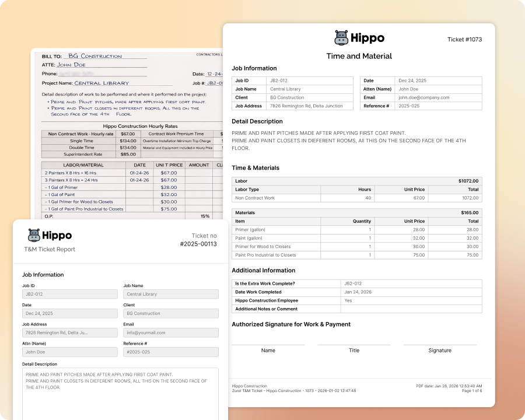The image size is (525, 420).
Task: Click the Hippo logo on T&M Ticket Report
Action: (x=50, y=236)
